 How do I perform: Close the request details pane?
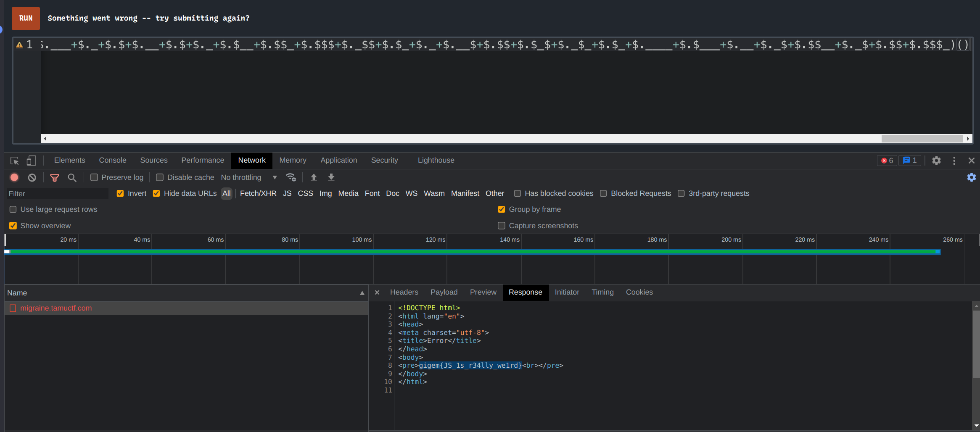377,292
